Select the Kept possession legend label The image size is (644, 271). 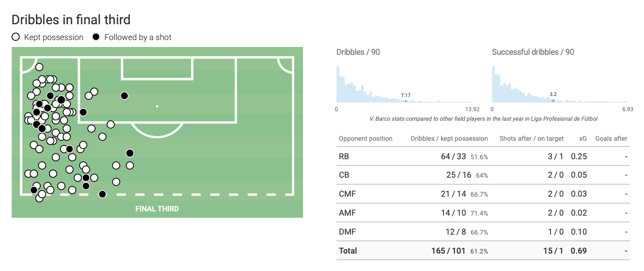point(54,37)
